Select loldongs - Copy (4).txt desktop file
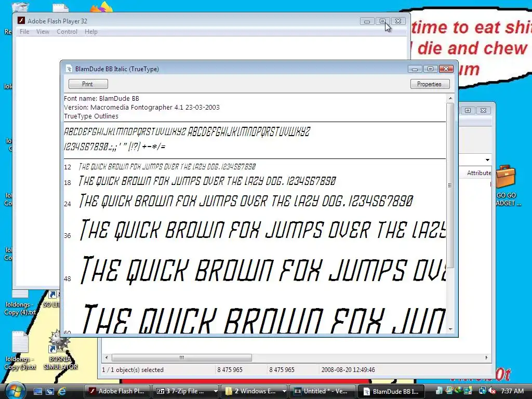Image resolution: width=532 pixels, height=399 pixels. [x=20, y=303]
